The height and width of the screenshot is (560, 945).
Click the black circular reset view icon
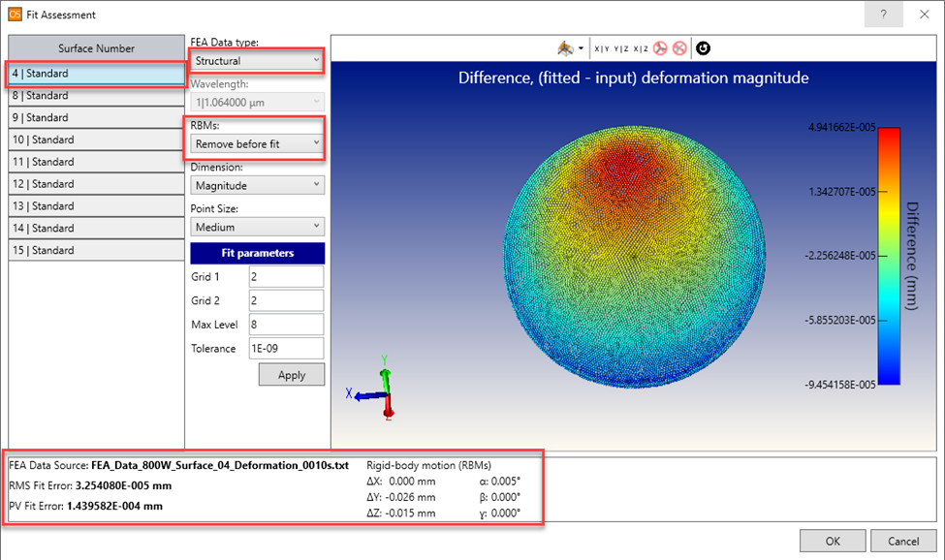(703, 48)
